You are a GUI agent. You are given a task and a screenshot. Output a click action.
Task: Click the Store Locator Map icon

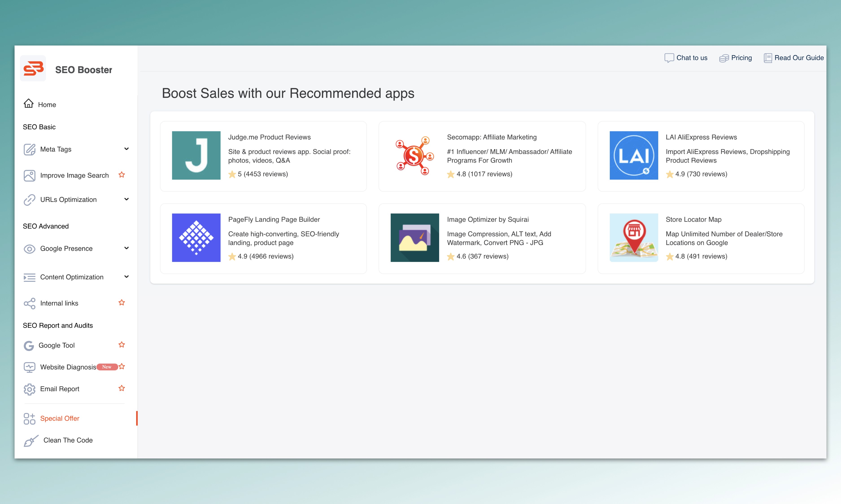633,237
